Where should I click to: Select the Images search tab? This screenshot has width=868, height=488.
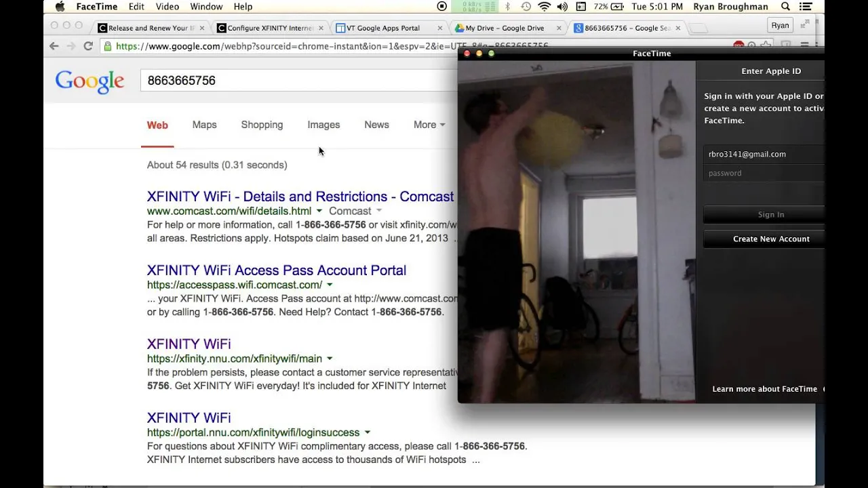[x=323, y=125]
